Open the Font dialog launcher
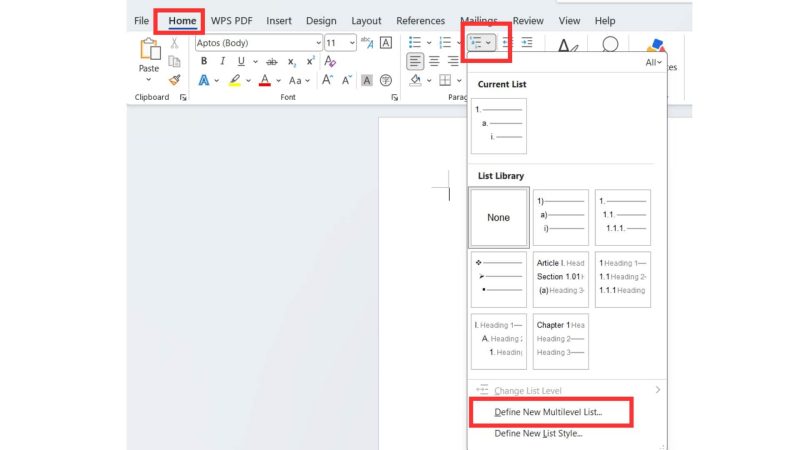Screen dimensions: 800x450 point(394,97)
